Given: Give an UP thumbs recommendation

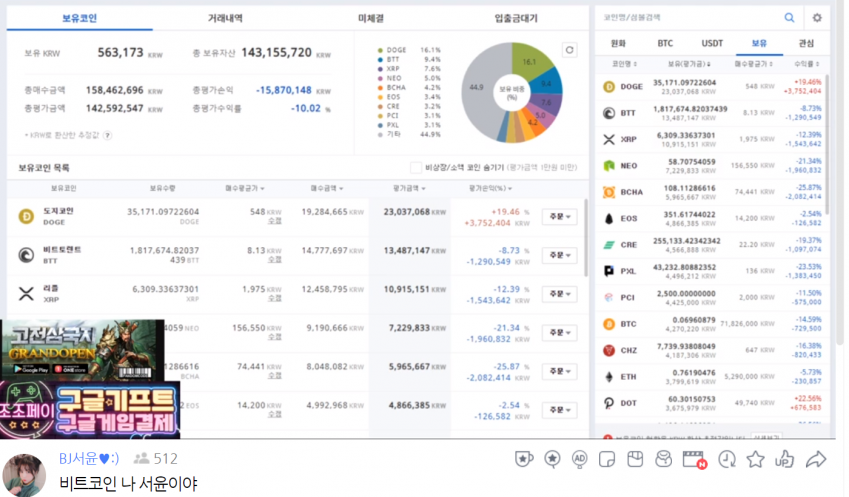Looking at the screenshot, I should [x=785, y=460].
